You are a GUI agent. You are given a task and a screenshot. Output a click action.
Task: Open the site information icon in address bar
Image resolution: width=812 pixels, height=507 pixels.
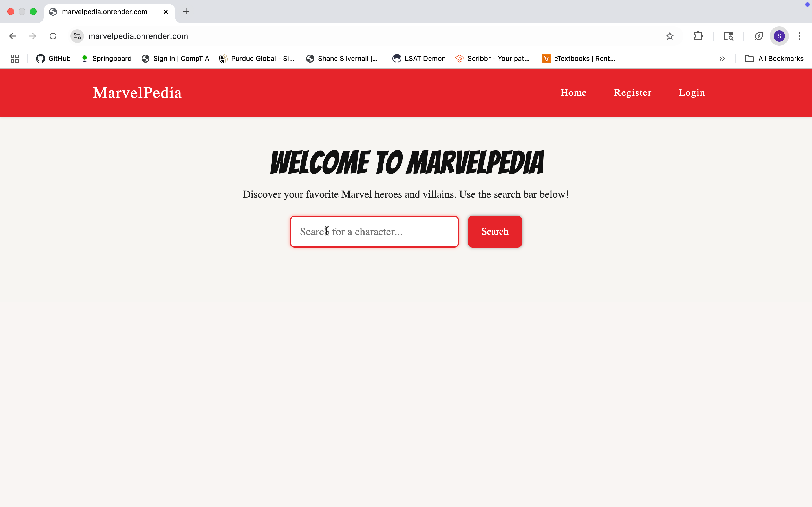click(77, 36)
